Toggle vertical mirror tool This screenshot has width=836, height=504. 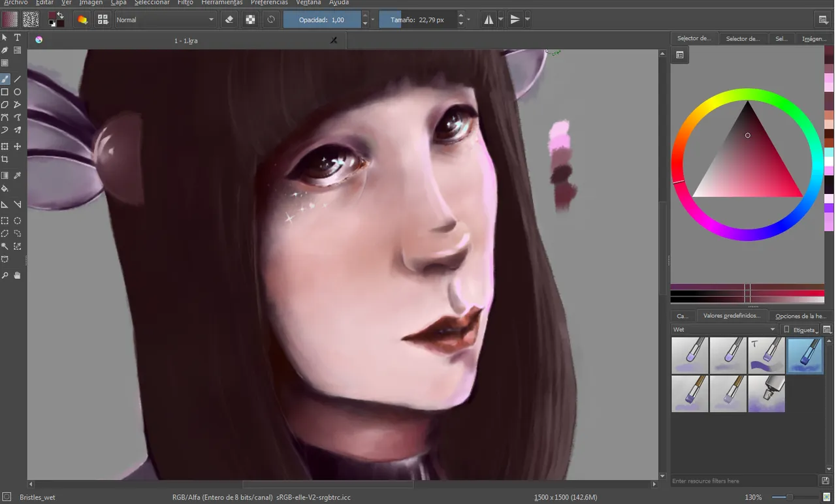pyautogui.click(x=515, y=20)
